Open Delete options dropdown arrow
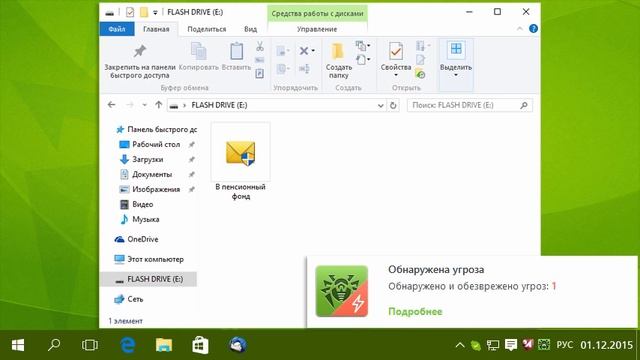 click(x=313, y=51)
